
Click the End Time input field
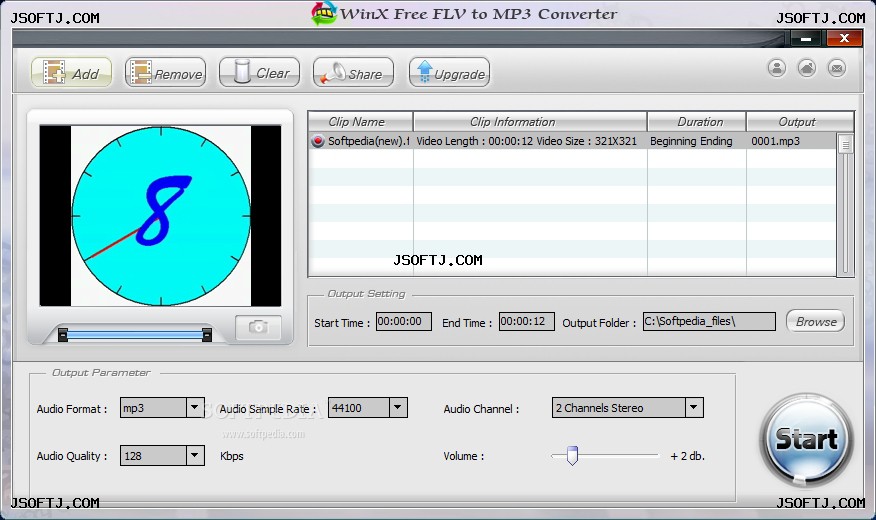pyautogui.click(x=526, y=322)
